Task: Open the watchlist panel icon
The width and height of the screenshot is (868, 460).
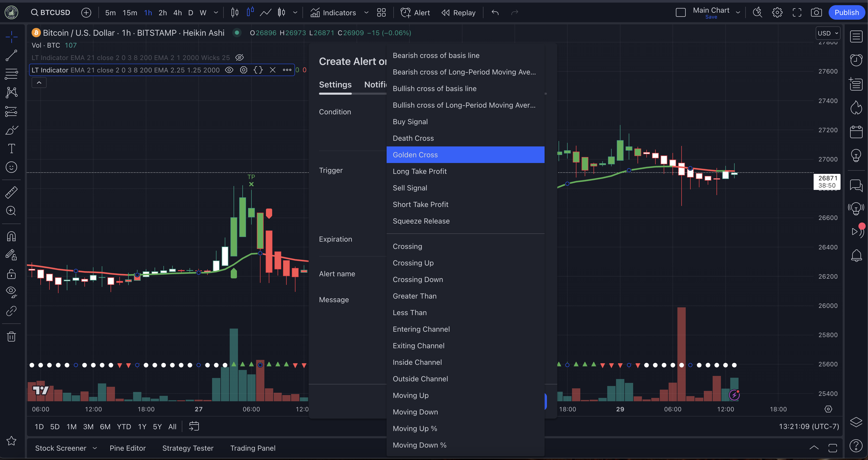Action: point(856,36)
